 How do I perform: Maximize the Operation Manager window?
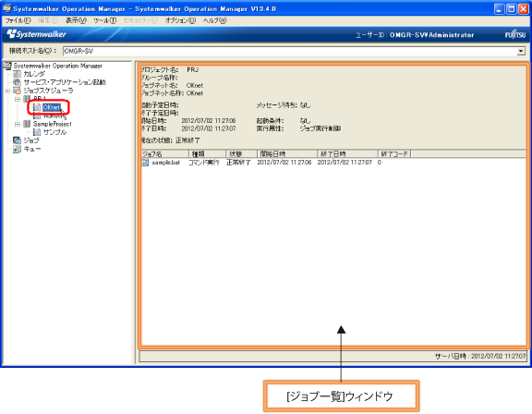pos(511,9)
